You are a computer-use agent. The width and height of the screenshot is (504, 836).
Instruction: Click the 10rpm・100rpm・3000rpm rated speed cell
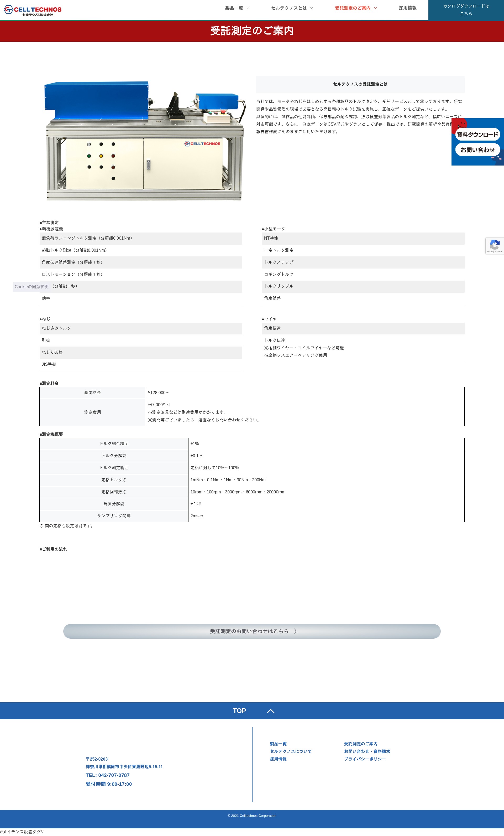pos(326,492)
